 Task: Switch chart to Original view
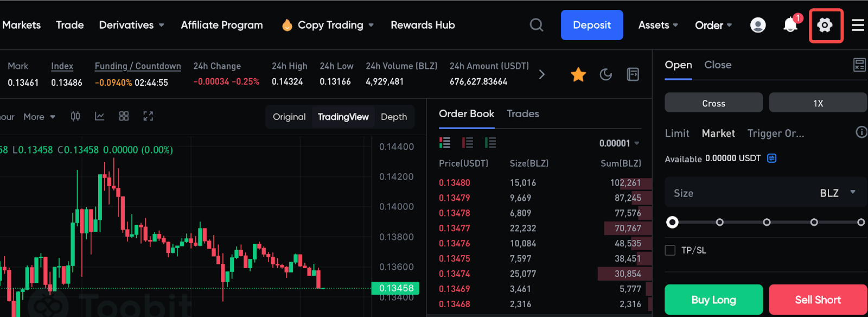[289, 117]
